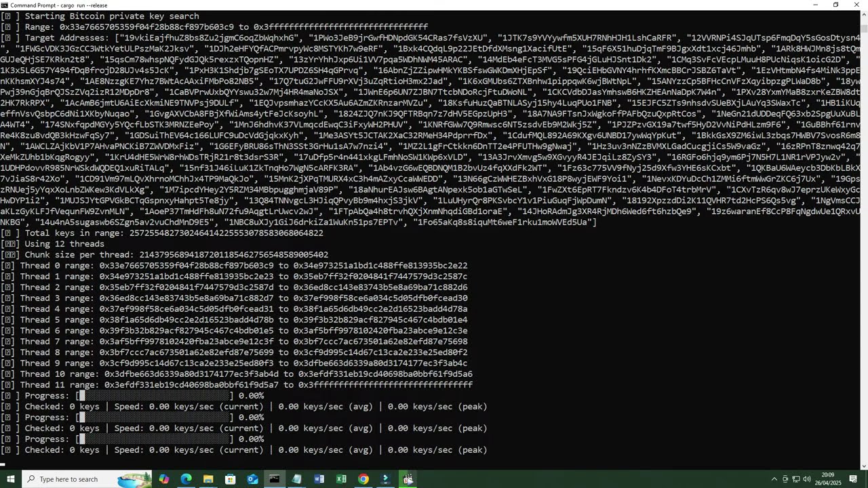Open network status tray icon
The image size is (868, 488).
pos(796,479)
